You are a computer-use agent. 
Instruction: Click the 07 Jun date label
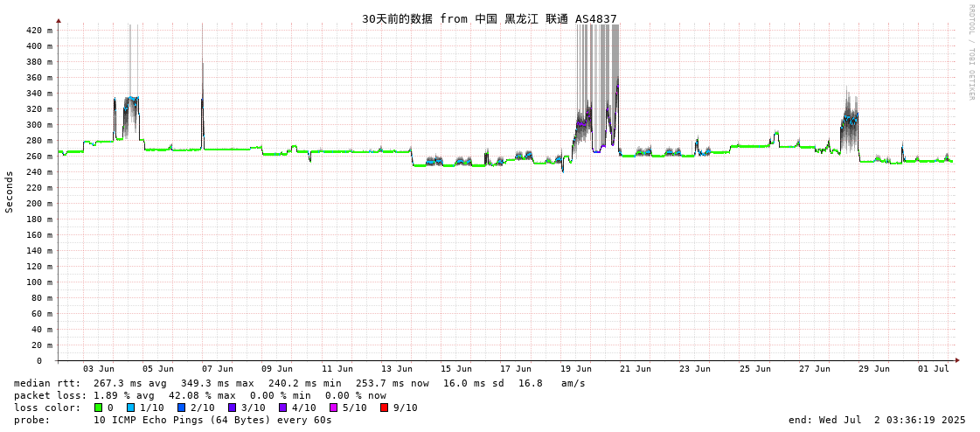coord(218,369)
